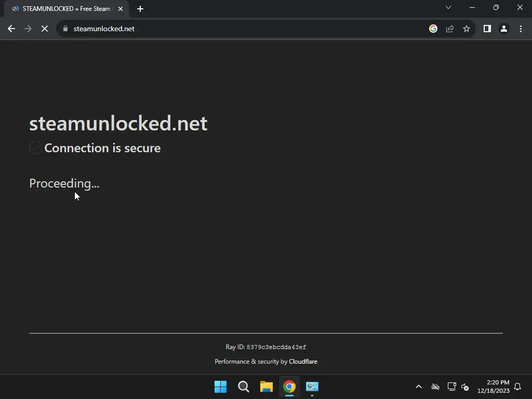Viewport: 532px width, 399px height.
Task: Click the steamunlocked.net heading
Action: pyautogui.click(x=118, y=123)
